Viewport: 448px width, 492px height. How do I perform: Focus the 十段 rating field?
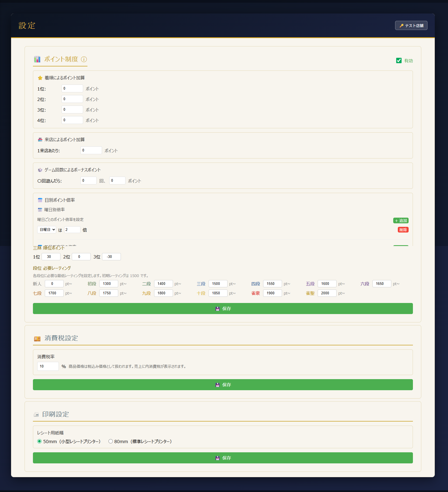point(218,293)
